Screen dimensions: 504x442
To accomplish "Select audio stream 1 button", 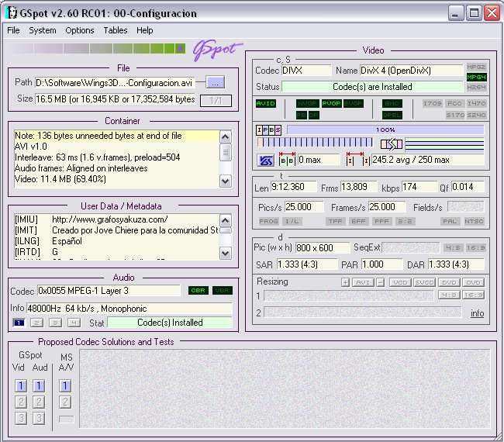I will (x=19, y=323).
